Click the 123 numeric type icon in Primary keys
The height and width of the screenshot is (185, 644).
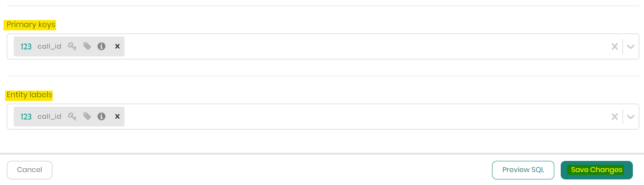pyautogui.click(x=26, y=46)
